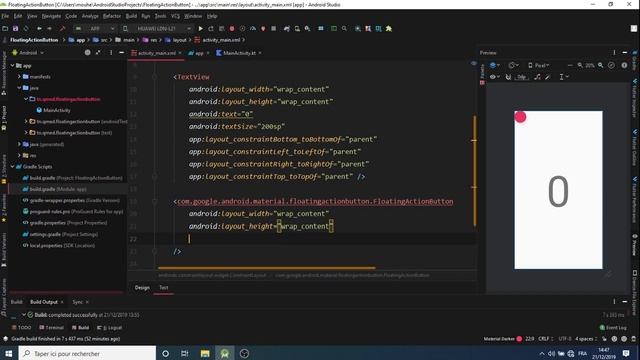This screenshot has width=640, height=360.
Task: Click the Windows taskbar search box
Action: (x=87, y=353)
